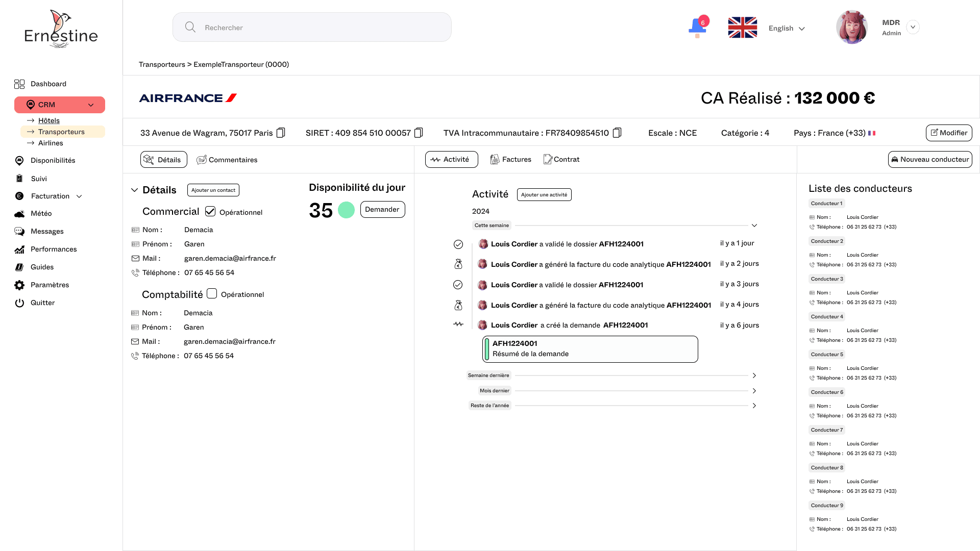Screen dimensions: 980x551
Task: Expand the Semaine dernière section
Action: 754,375
